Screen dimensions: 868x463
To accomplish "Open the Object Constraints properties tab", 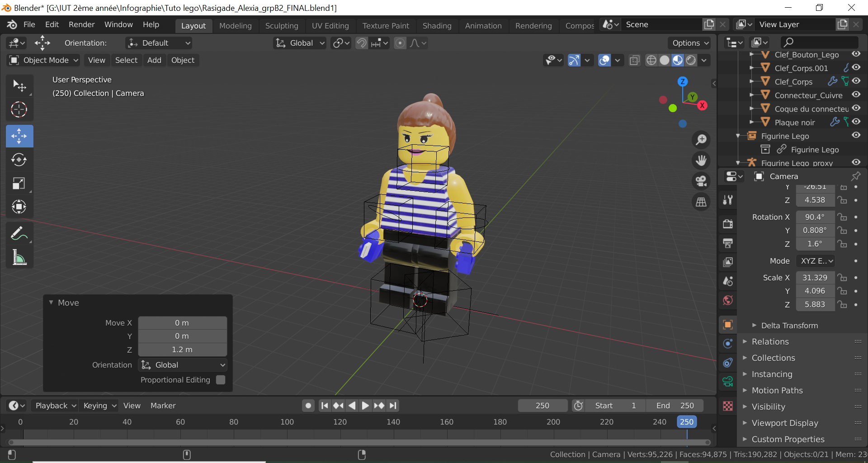I will point(728,363).
